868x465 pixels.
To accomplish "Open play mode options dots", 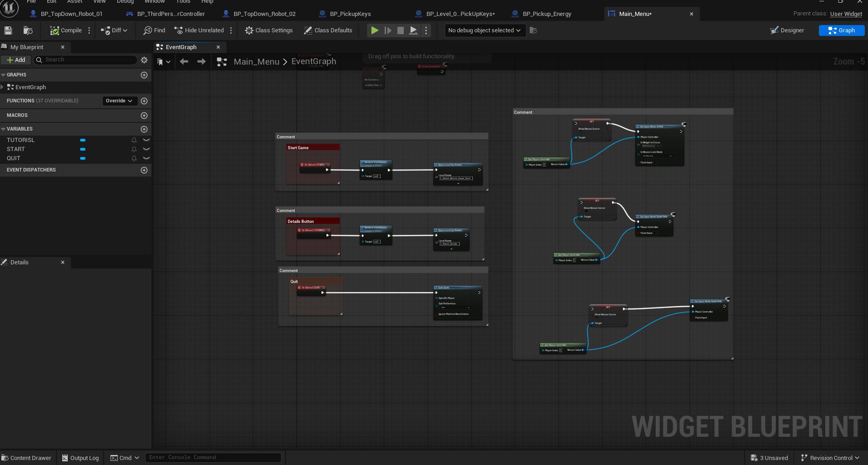I will point(426,30).
